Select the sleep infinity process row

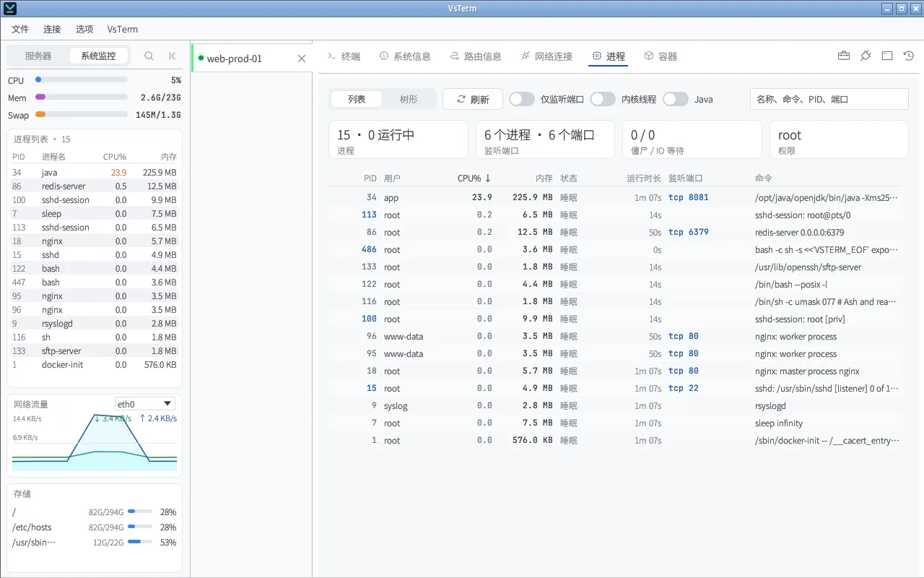pyautogui.click(x=615, y=423)
